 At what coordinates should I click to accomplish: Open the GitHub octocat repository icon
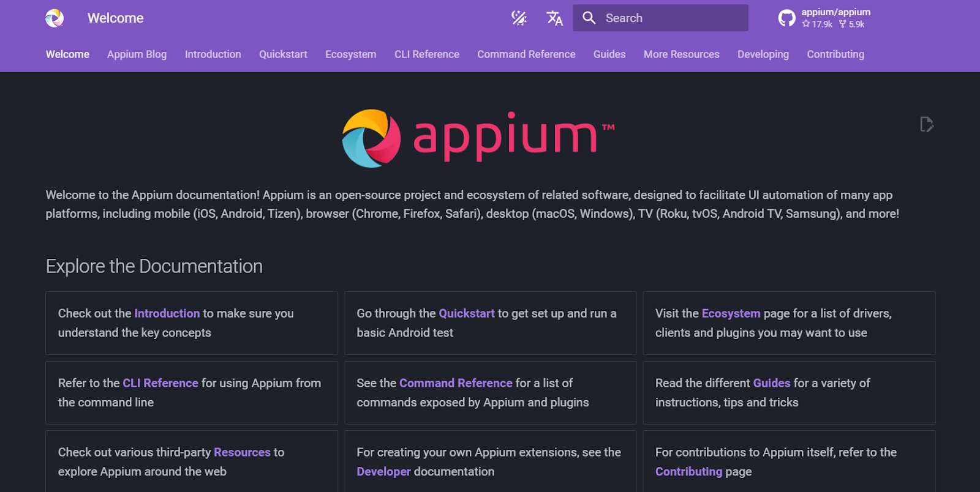[787, 18]
